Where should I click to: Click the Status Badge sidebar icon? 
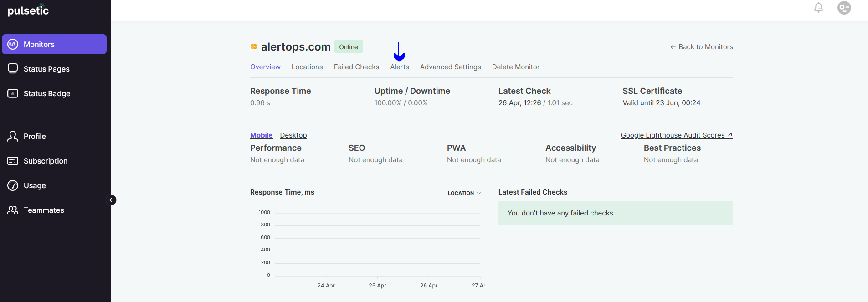(x=13, y=93)
